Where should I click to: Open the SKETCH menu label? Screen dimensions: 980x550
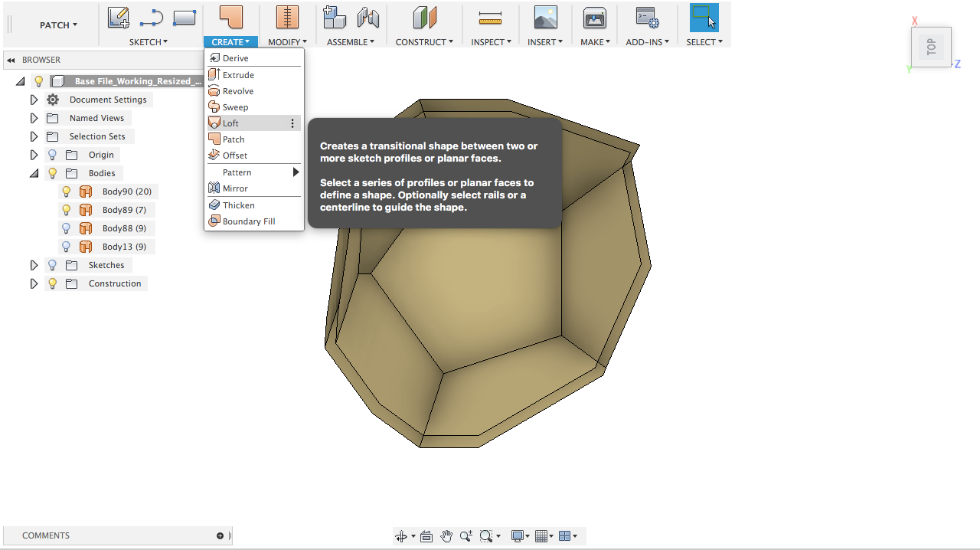click(149, 42)
